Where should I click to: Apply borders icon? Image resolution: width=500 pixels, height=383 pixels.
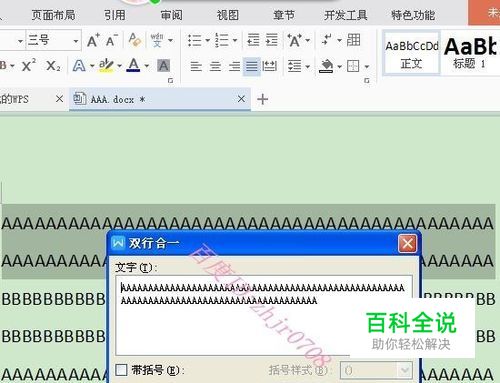click(x=353, y=66)
